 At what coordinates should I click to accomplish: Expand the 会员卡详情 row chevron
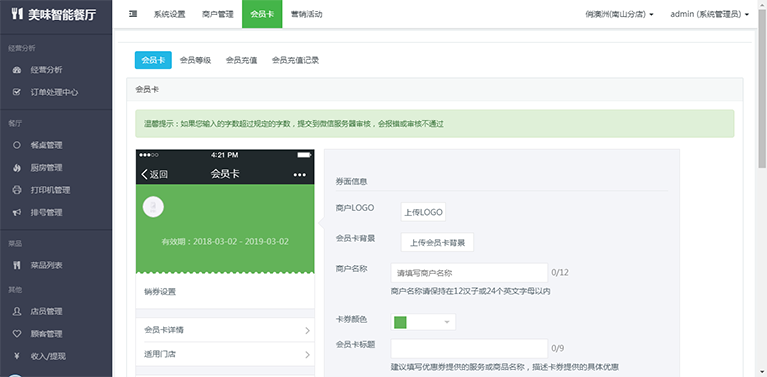[307, 331]
